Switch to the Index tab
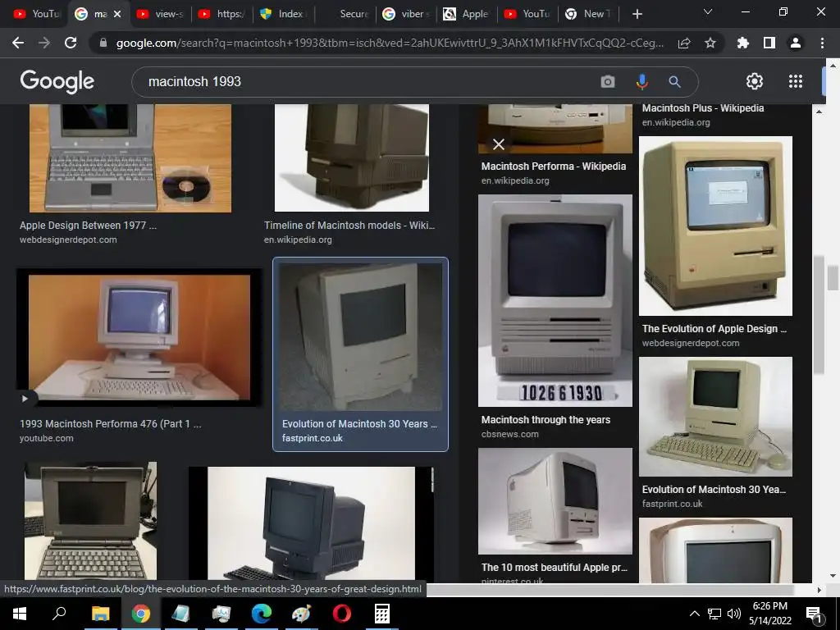Image resolution: width=840 pixels, height=630 pixels. click(x=282, y=14)
